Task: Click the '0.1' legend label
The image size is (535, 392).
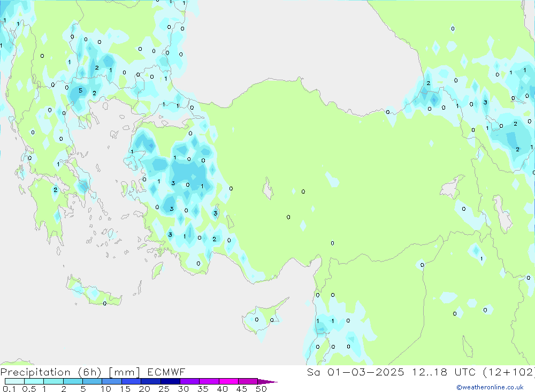Action: click(x=9, y=389)
